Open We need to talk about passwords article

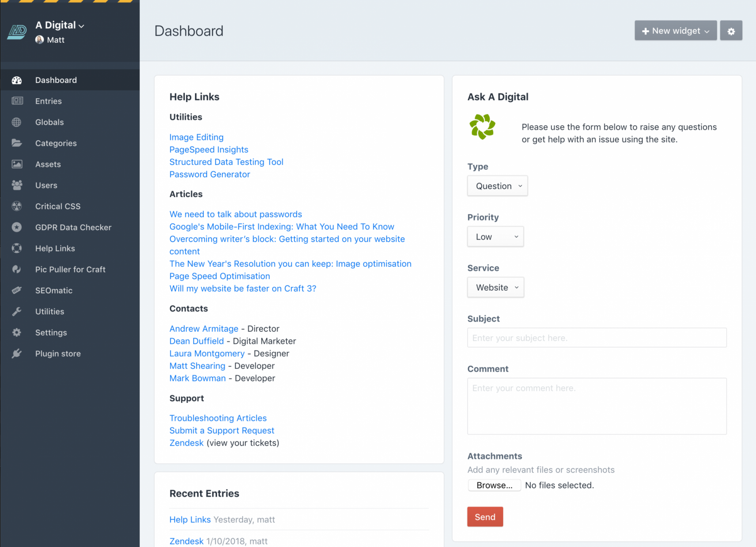coord(235,214)
